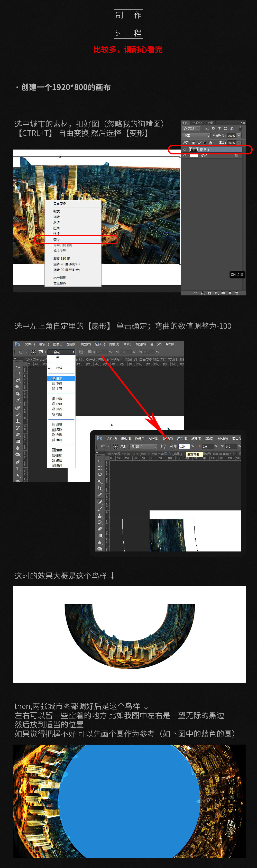
Task: Open 文件(F) menu in window with warp list
Action: pos(30,344)
